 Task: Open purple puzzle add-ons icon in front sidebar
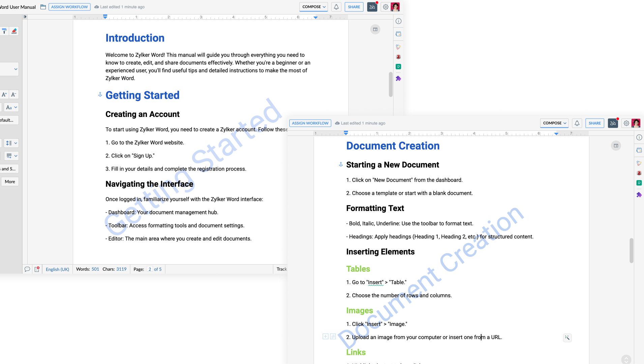click(x=639, y=195)
